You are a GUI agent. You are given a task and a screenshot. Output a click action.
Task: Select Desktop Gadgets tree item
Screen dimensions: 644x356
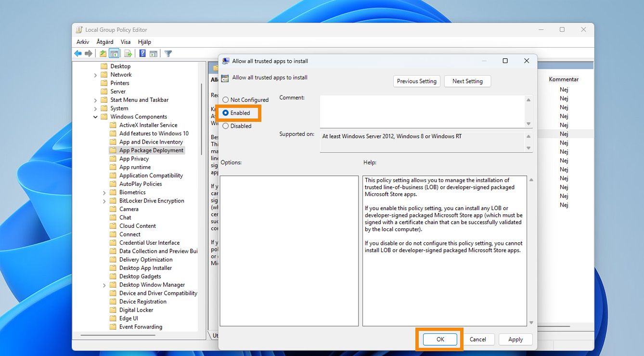140,277
